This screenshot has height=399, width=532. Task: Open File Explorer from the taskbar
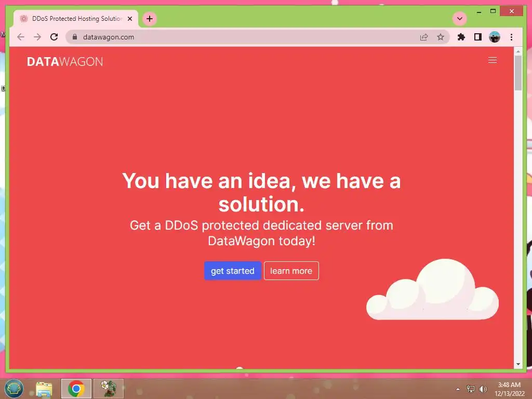(44, 389)
